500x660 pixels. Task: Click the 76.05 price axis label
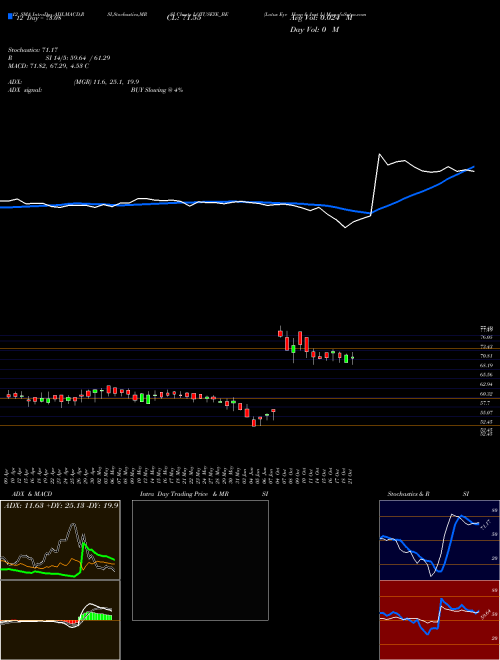(x=487, y=337)
